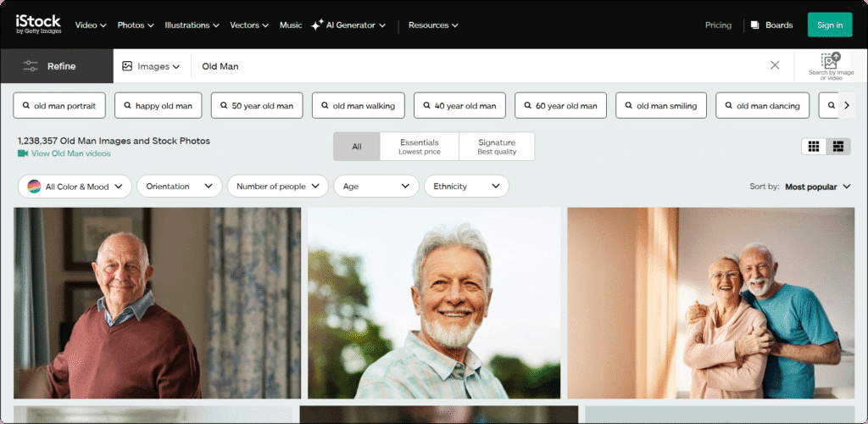Select the Essentials Lowest price tab
Image resolution: width=868 pixels, height=424 pixels.
pos(420,147)
